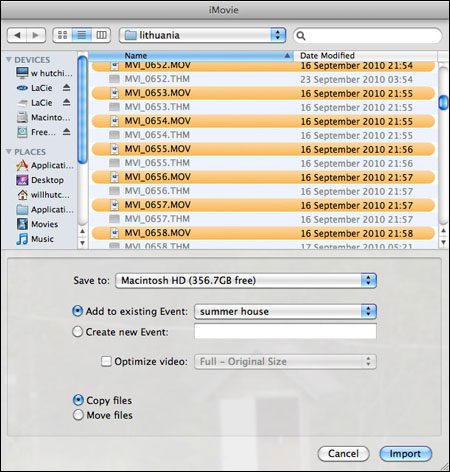Click the MVI_0657.MOV file icon
This screenshot has height=472, width=450.
pyautogui.click(x=115, y=205)
